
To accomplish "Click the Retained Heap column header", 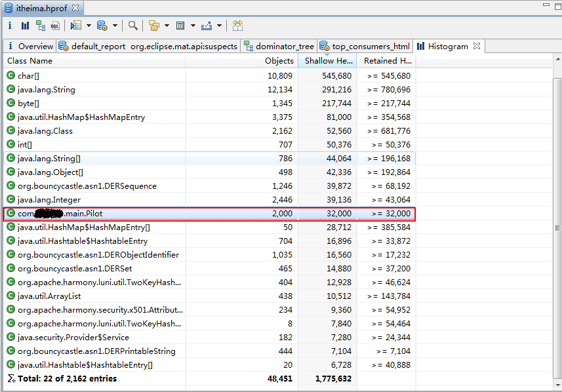I will [388, 61].
